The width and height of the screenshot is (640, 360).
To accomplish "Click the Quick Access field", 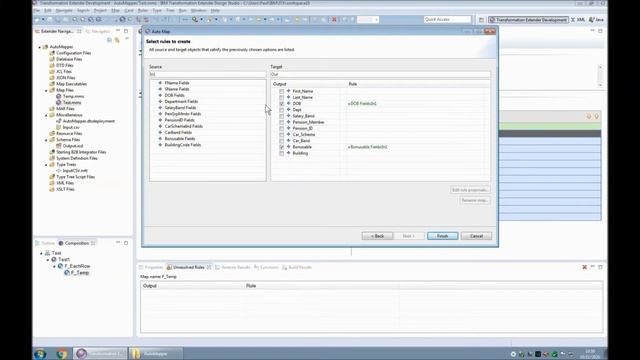I will point(447,19).
